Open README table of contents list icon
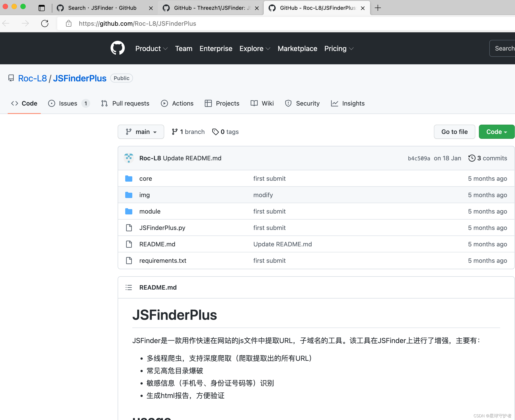 pos(129,287)
